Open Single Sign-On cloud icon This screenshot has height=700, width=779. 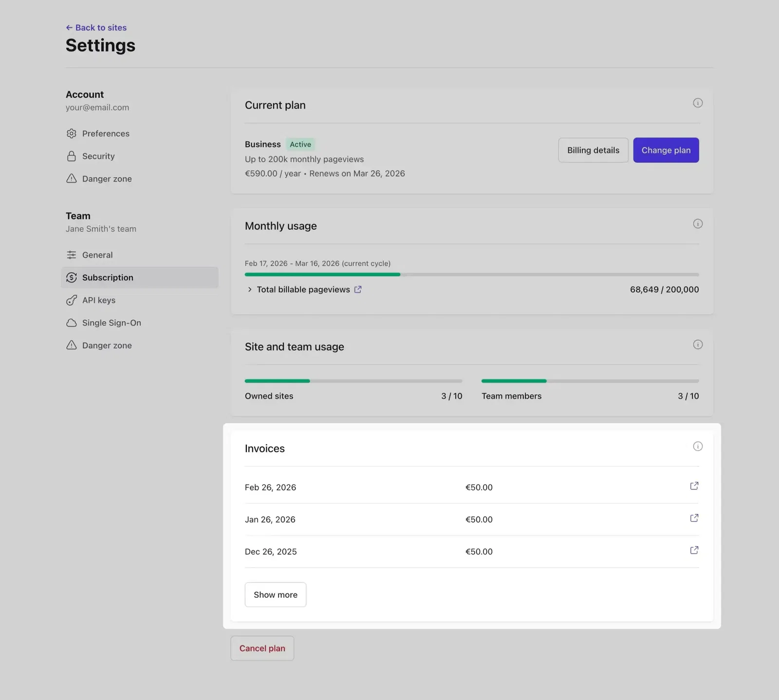click(x=72, y=323)
